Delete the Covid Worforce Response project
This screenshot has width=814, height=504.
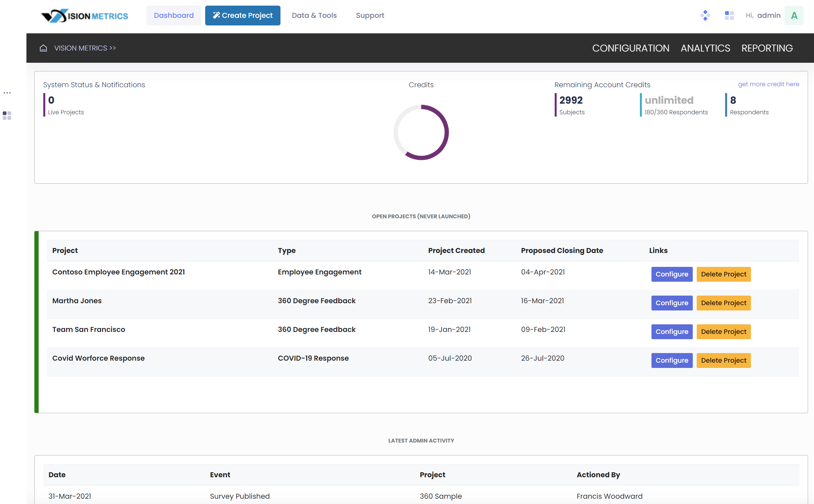[723, 360]
